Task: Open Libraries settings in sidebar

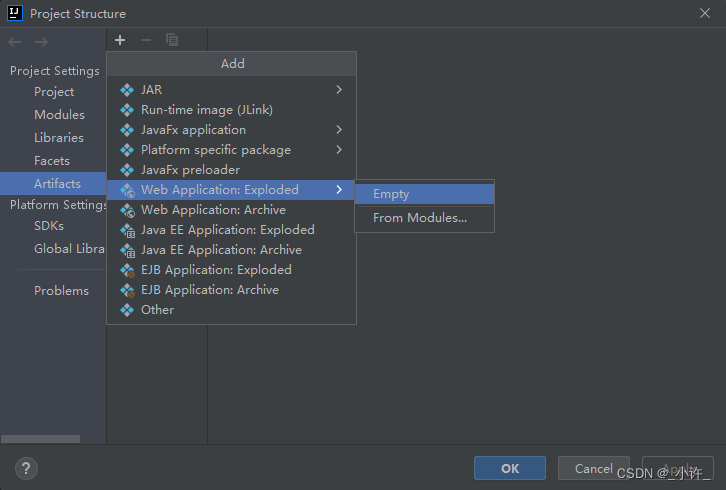Action: [53, 138]
